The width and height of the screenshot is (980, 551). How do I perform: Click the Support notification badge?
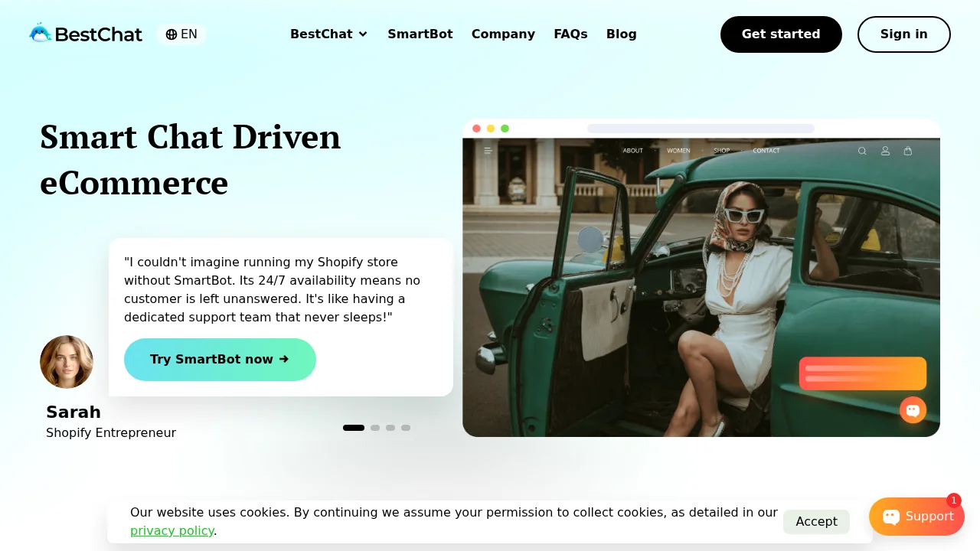click(954, 500)
